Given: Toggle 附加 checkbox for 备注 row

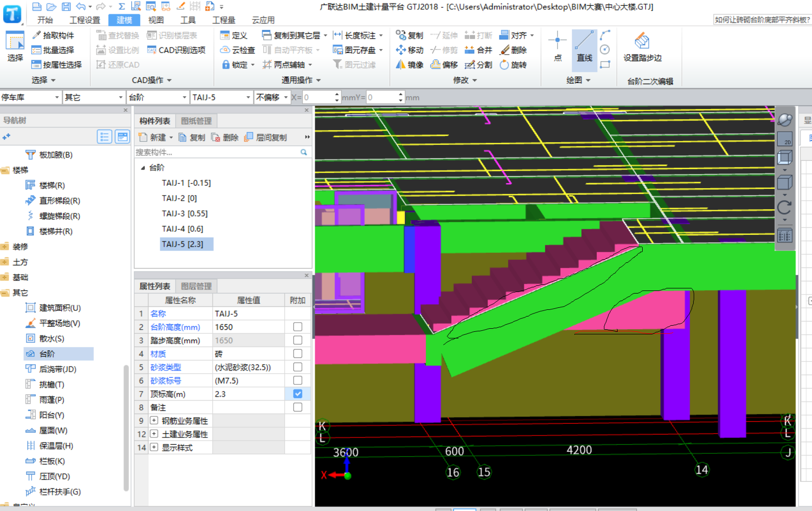Looking at the screenshot, I should (298, 407).
